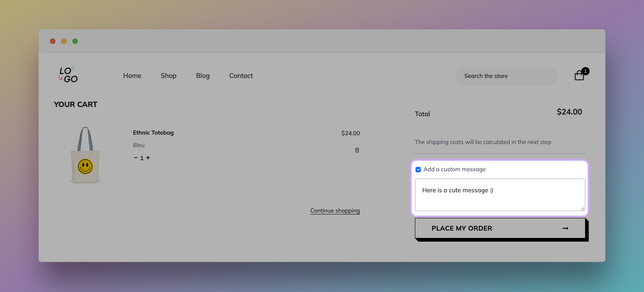
Task: Grab the message box resize handle
Action: 582,209
